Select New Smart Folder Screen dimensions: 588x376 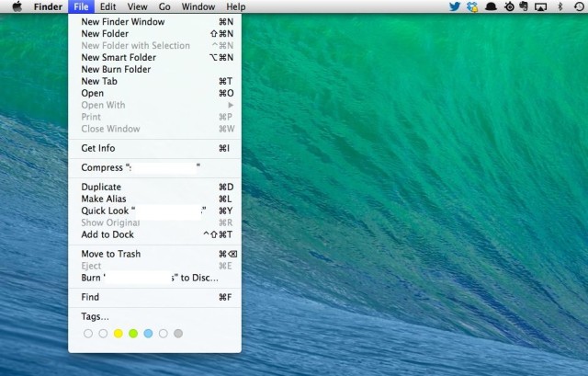point(118,57)
